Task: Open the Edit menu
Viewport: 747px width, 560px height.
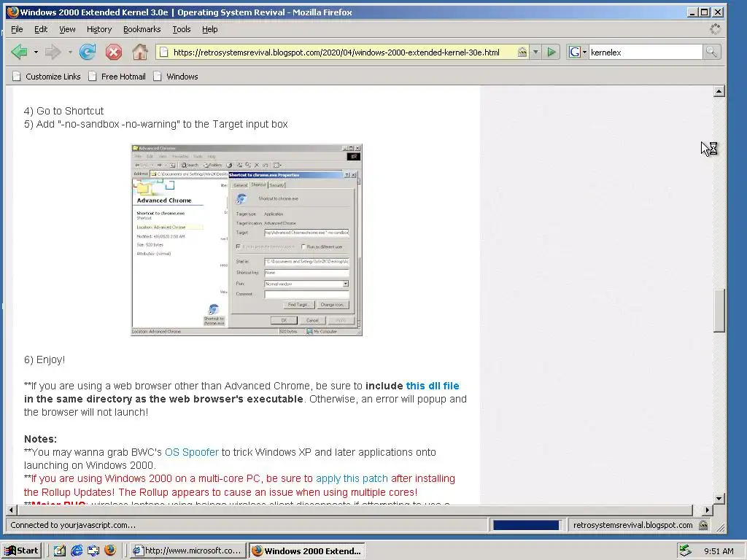Action: (x=41, y=29)
